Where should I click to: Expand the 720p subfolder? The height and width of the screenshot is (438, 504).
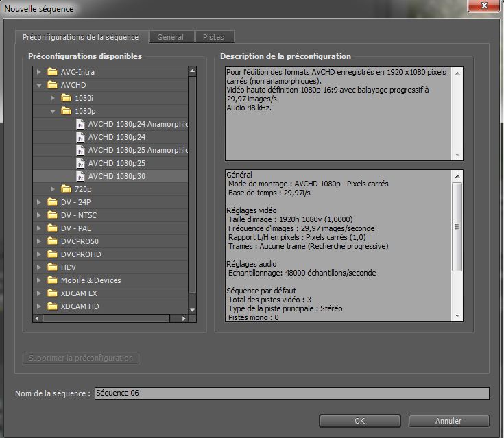[52, 189]
